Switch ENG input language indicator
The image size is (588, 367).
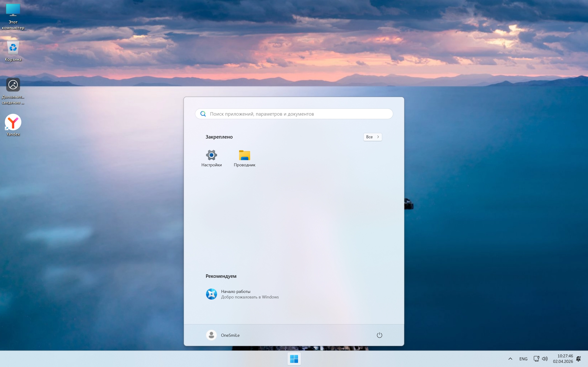point(523,359)
